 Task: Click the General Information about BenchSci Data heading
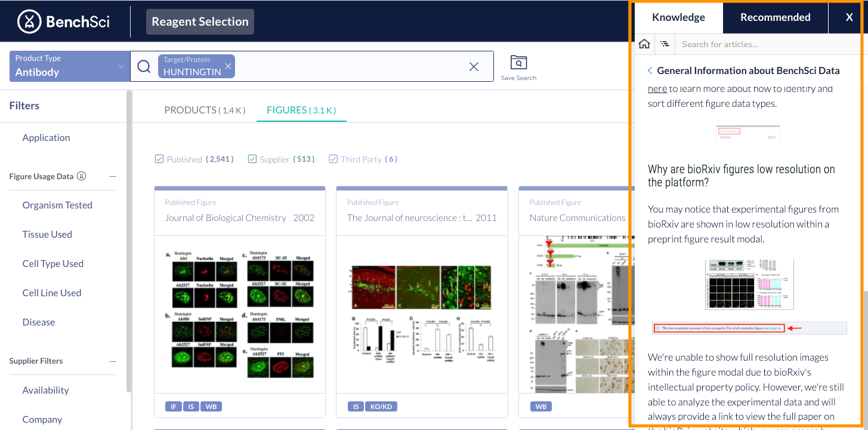[748, 71]
